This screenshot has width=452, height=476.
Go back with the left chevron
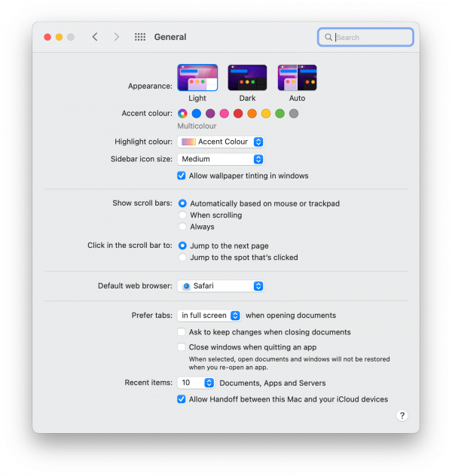(x=95, y=37)
